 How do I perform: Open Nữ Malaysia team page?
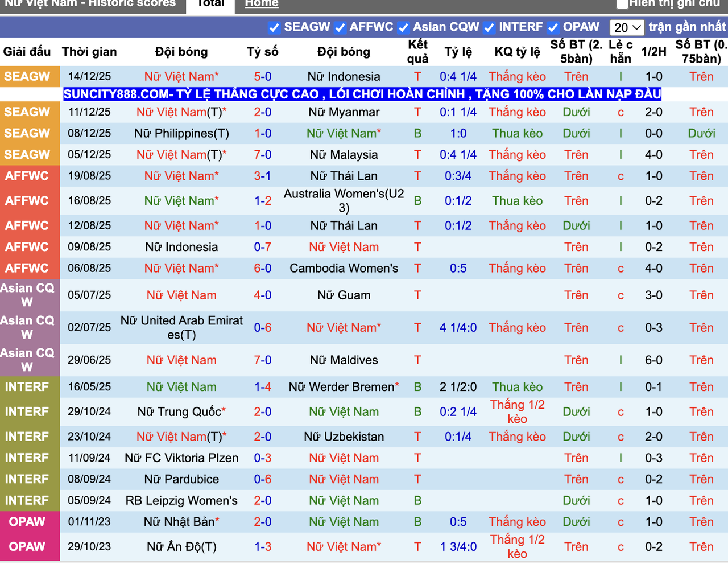pos(344,155)
